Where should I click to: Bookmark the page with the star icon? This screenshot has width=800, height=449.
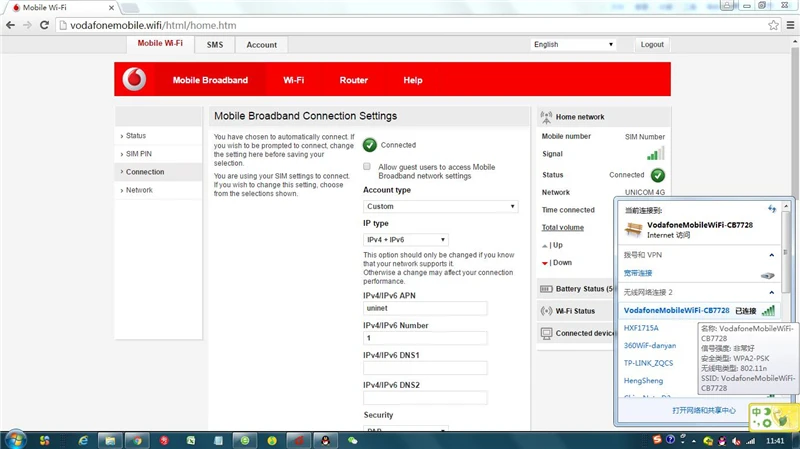tap(773, 25)
